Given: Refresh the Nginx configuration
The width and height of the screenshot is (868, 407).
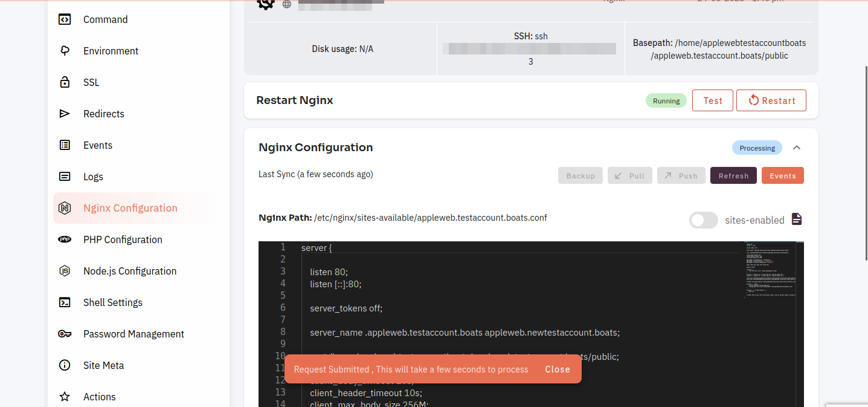Looking at the screenshot, I should [x=734, y=175].
